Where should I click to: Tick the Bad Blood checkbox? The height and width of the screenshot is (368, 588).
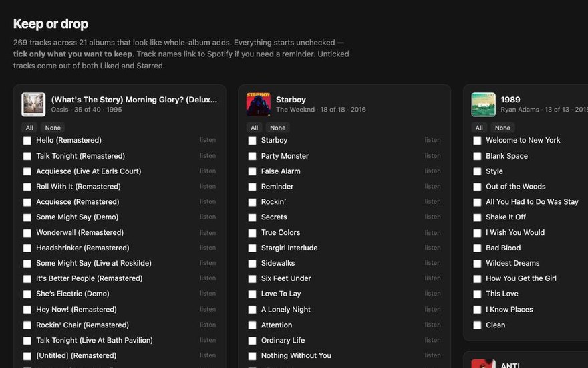(477, 248)
